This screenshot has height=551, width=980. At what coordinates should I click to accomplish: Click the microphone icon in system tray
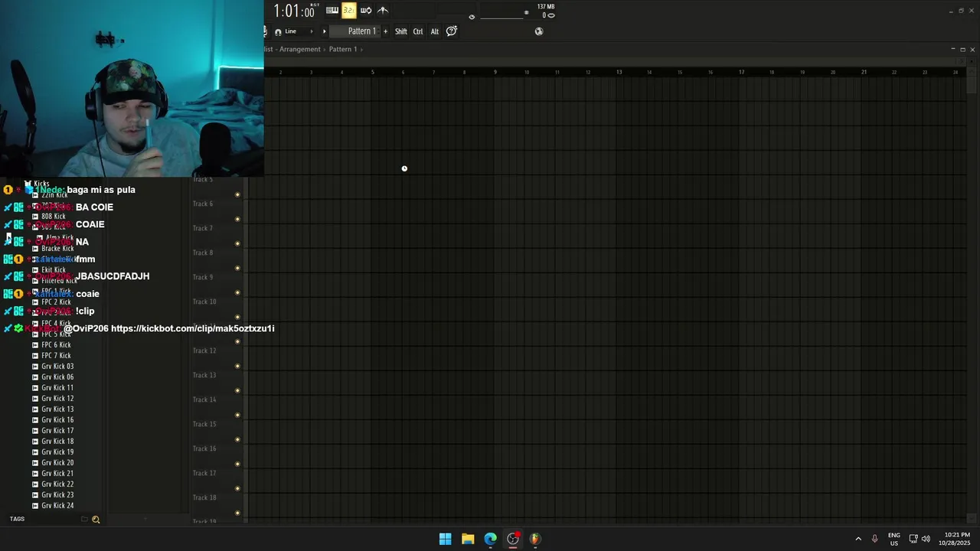point(874,539)
